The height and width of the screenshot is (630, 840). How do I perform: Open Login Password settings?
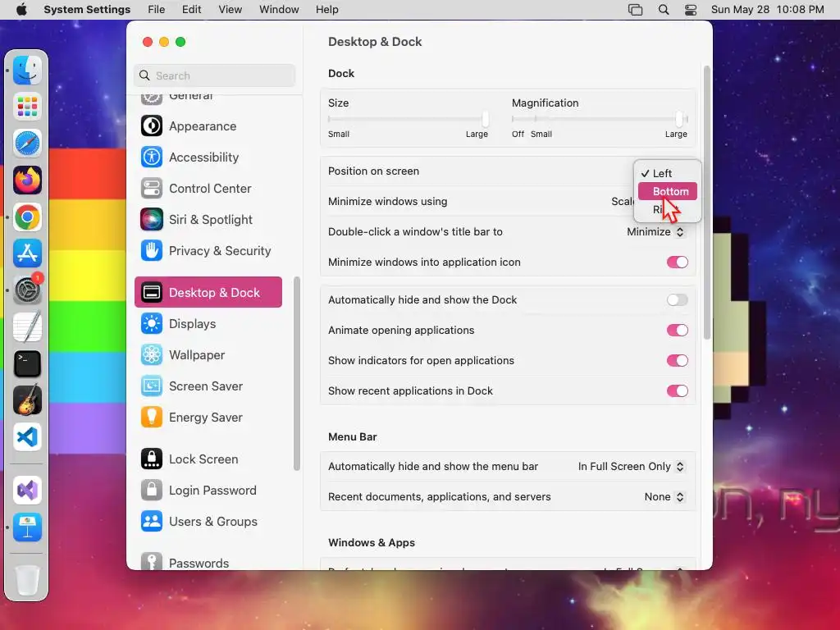[x=208, y=491]
